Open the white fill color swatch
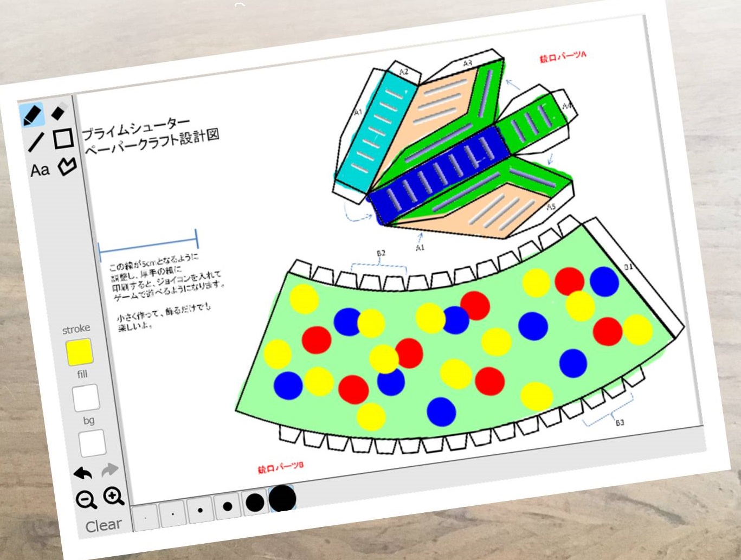The width and height of the screenshot is (741, 560). [x=86, y=397]
